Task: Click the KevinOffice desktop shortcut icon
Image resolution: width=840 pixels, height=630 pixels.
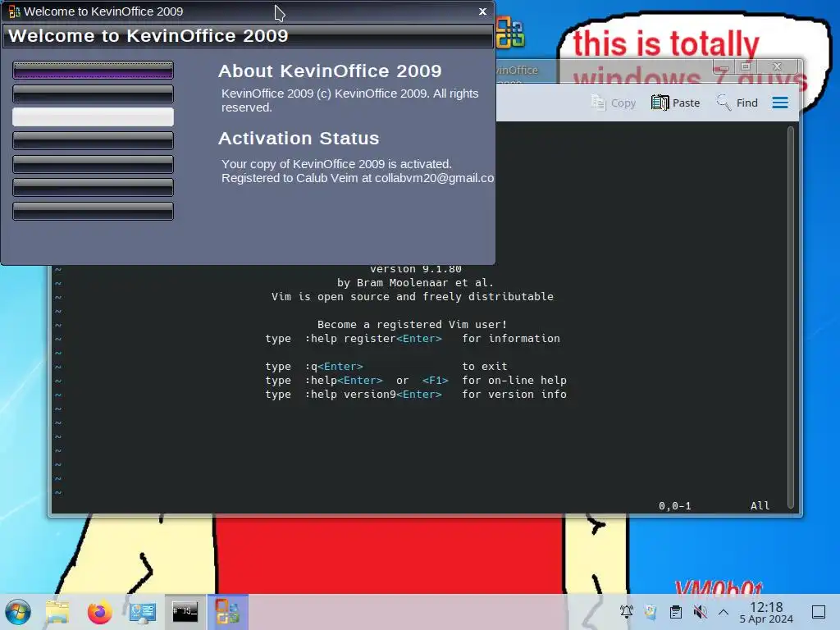Action: (x=509, y=32)
